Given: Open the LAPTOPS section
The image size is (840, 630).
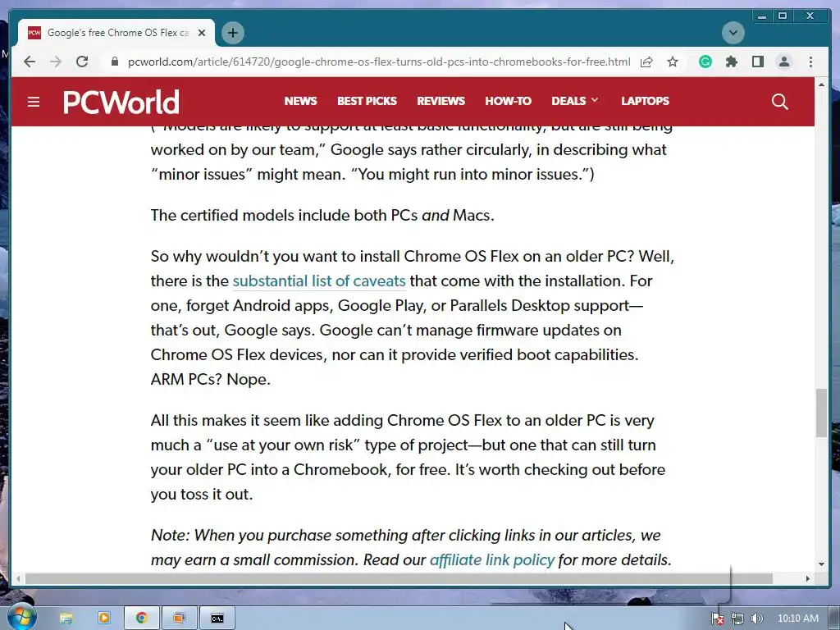Looking at the screenshot, I should pos(645,101).
